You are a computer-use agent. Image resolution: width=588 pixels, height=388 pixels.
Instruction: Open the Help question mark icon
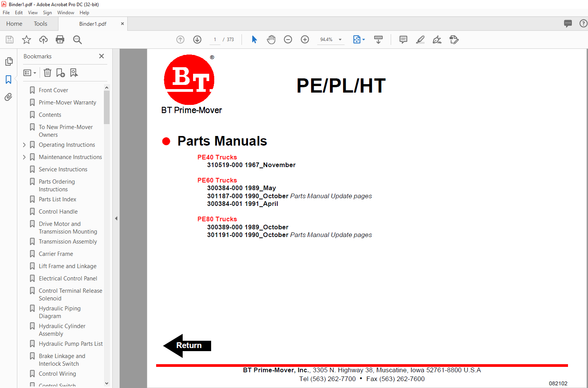click(x=583, y=23)
